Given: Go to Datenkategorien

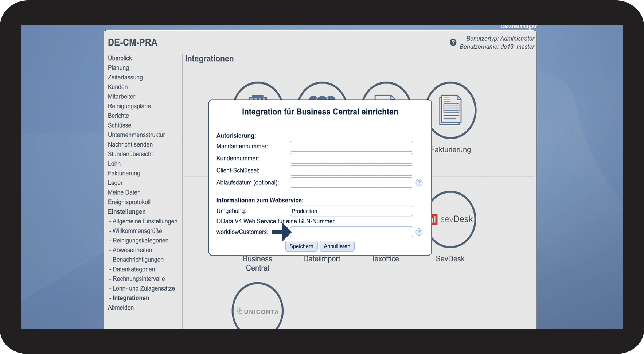Looking at the screenshot, I should 134,269.
